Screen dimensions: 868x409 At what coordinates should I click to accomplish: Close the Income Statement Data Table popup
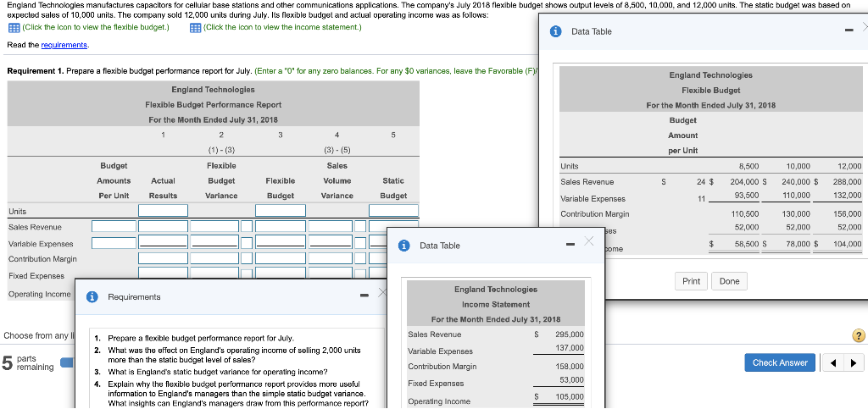click(588, 241)
